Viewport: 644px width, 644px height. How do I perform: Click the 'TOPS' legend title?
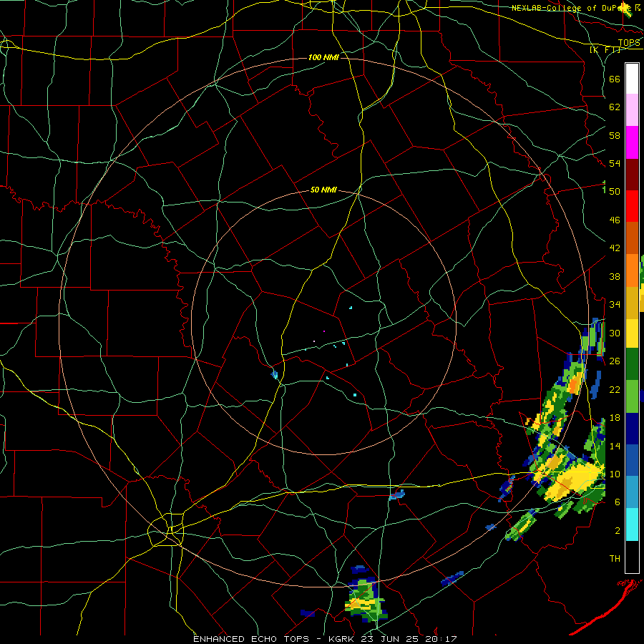pyautogui.click(x=629, y=43)
